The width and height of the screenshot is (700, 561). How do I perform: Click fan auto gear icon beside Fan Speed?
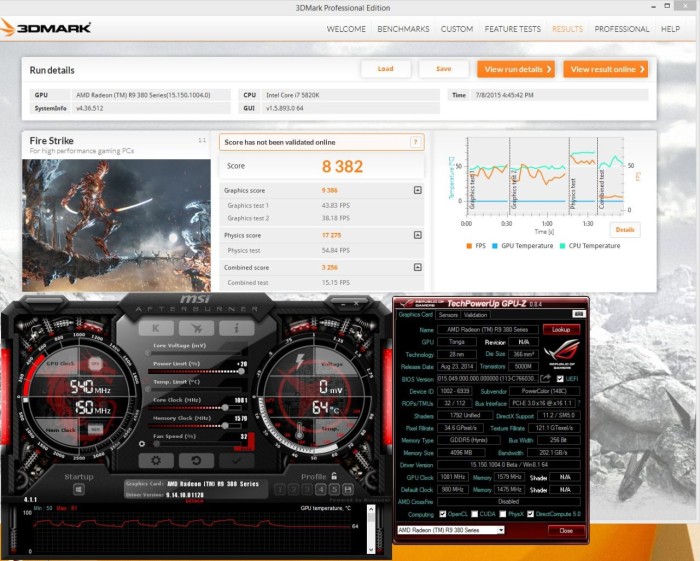(x=142, y=444)
